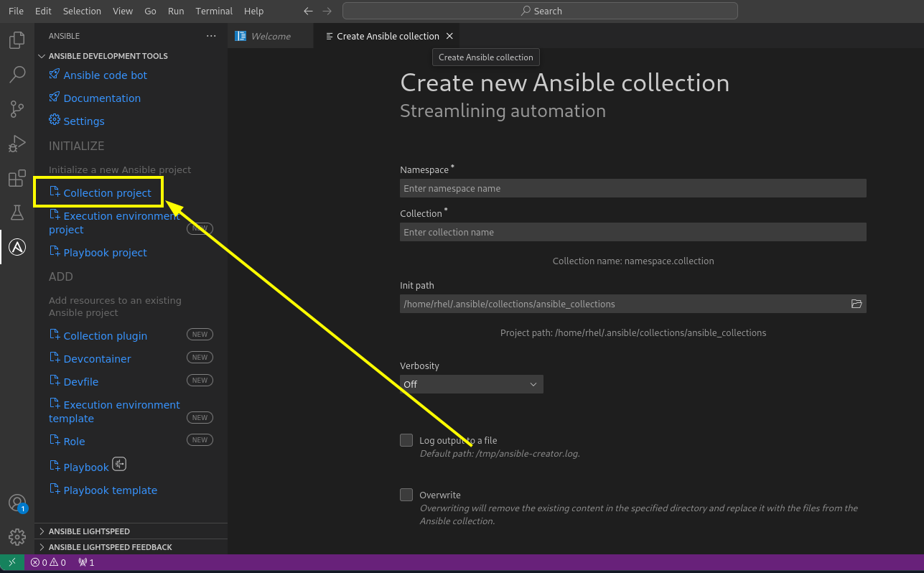Focus the Collection name input field
Viewport: 924px width, 573px height.
(x=633, y=232)
